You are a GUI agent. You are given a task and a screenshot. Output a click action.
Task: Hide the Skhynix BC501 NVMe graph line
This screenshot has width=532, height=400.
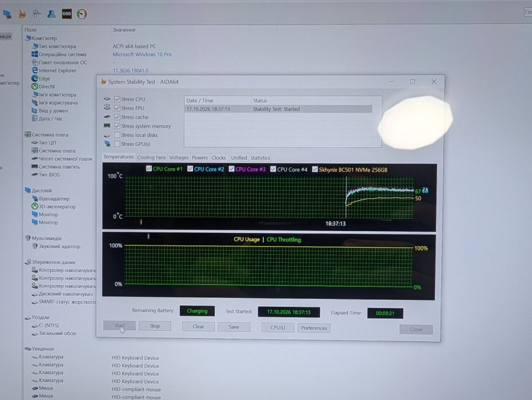(x=315, y=169)
